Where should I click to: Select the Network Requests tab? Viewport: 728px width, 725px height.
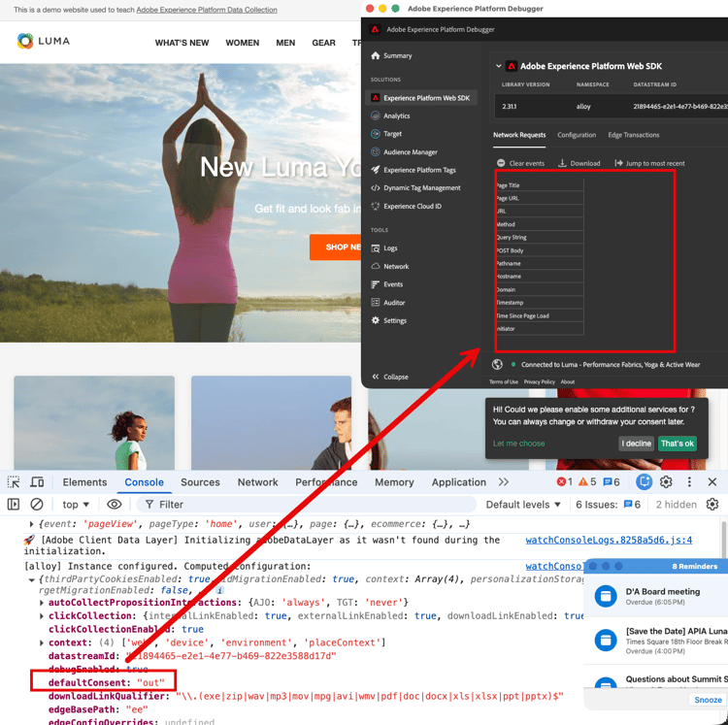(519, 135)
